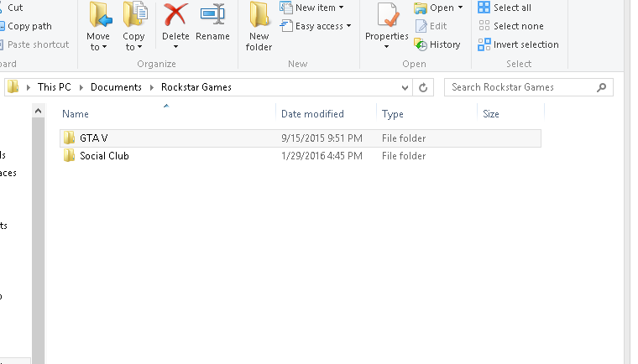Image resolution: width=638 pixels, height=364 pixels.
Task: Click the New item icon
Action: (x=286, y=8)
